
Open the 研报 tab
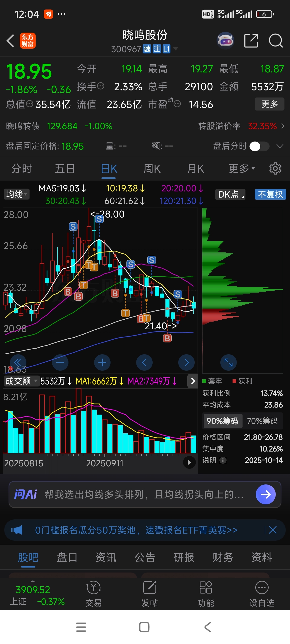point(184,557)
